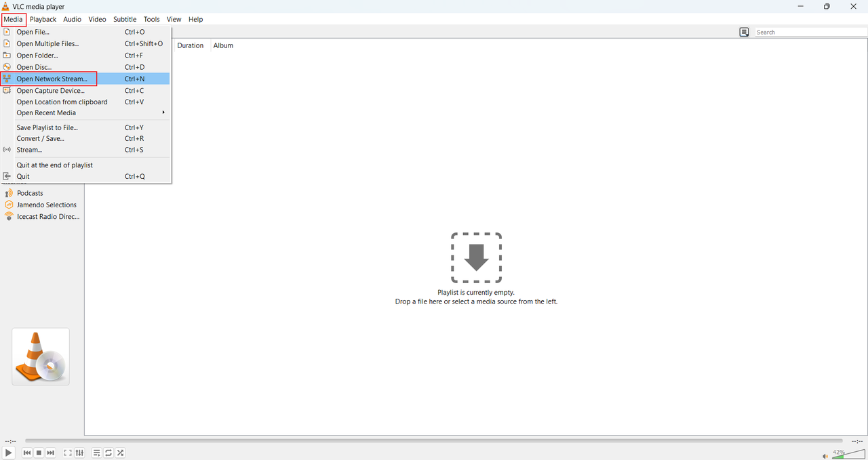The width and height of the screenshot is (868, 460).
Task: Click elapsed time label at left
Action: coord(10,441)
